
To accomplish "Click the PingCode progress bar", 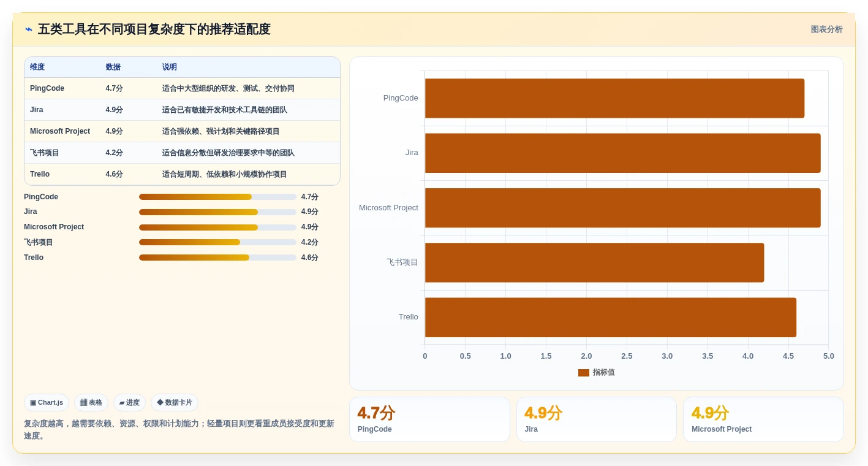I will point(217,197).
